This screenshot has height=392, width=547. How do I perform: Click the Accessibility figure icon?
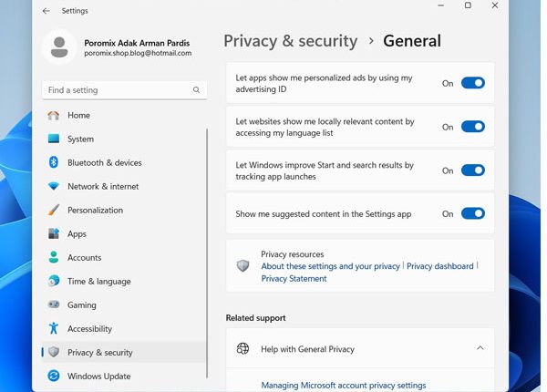54,328
